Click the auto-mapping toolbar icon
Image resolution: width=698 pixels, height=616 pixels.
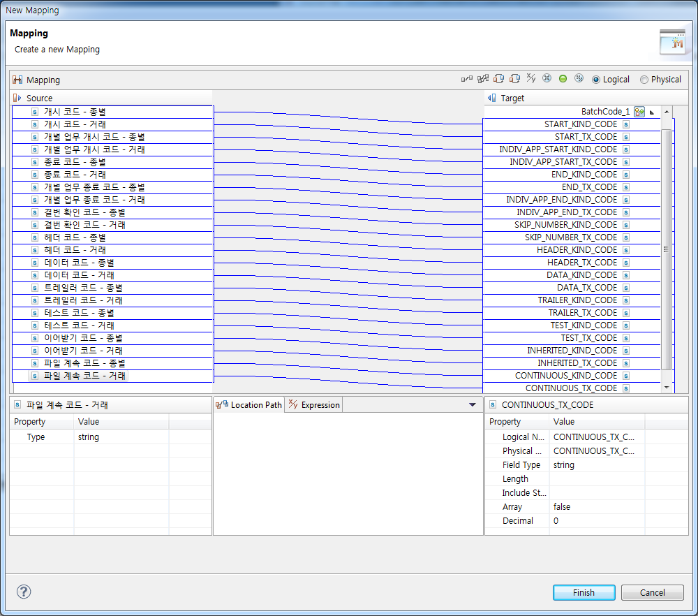click(x=482, y=79)
